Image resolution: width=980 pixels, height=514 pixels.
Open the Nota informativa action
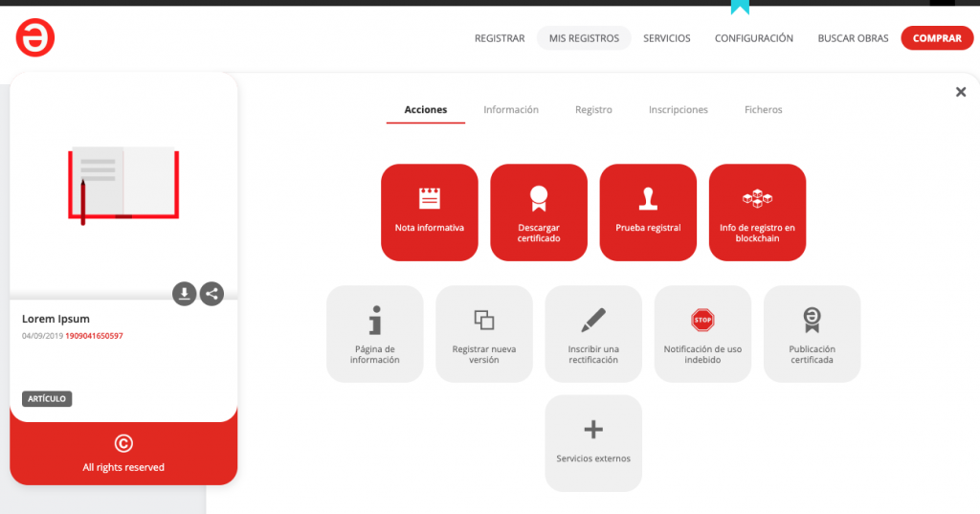[x=429, y=212]
